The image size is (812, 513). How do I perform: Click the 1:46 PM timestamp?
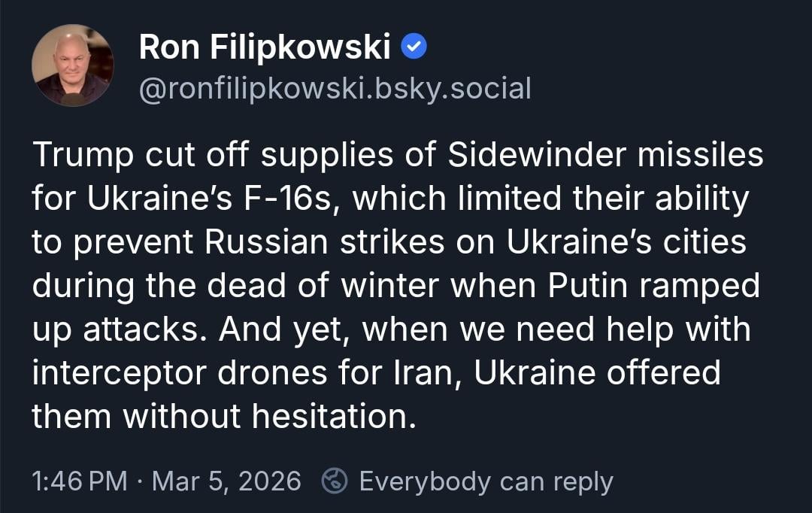click(x=79, y=481)
